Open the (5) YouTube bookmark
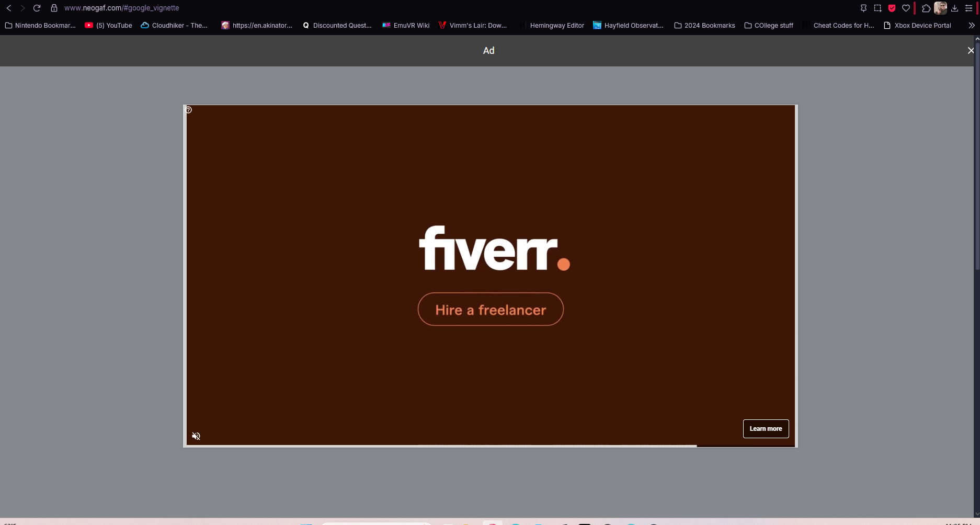980x525 pixels. 108,25
